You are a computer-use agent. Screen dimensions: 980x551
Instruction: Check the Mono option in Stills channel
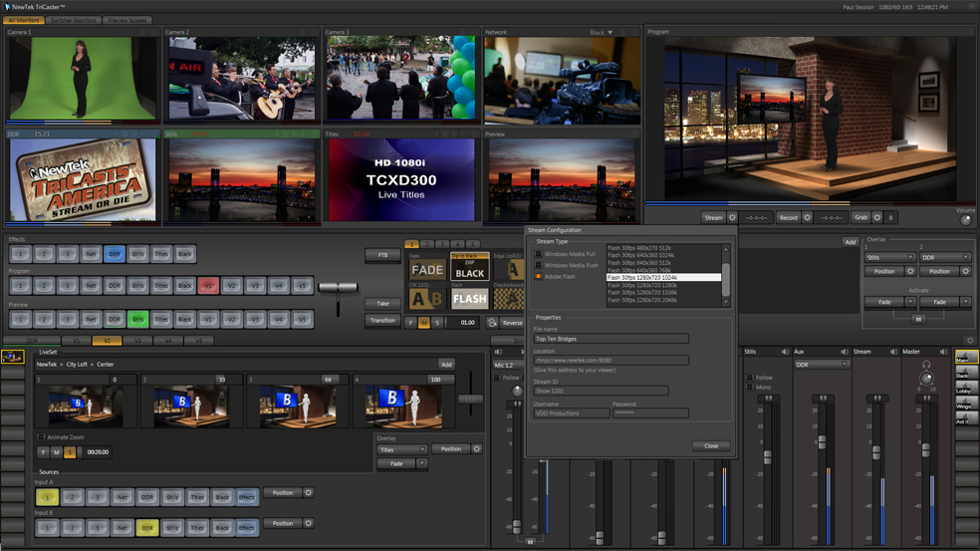750,388
